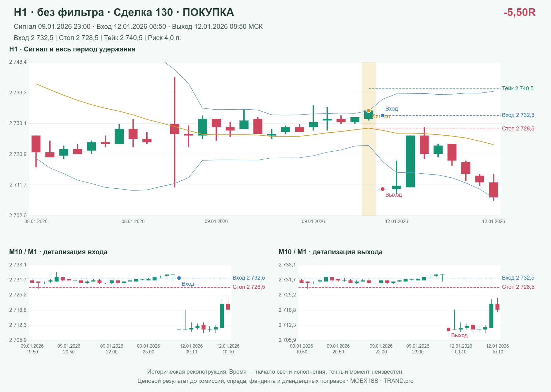Click the H1 y-axis label "2 730,1"
Image resolution: width=551 pixels, height=392 pixels.
pos(18,123)
